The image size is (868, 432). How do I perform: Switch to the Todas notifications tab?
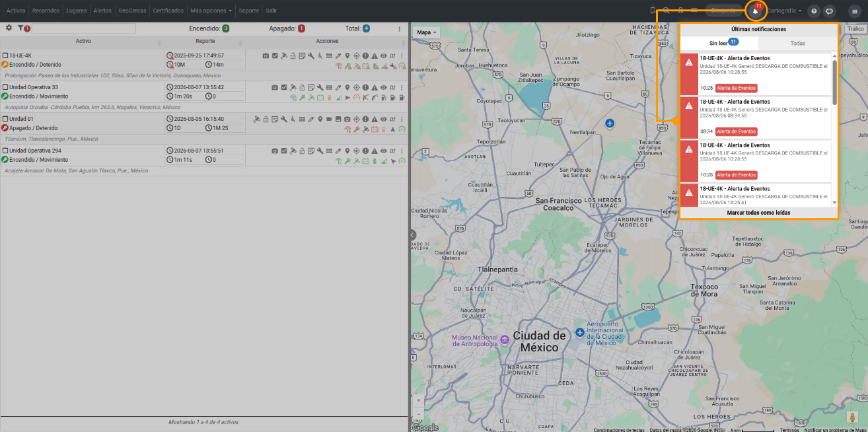coord(798,43)
